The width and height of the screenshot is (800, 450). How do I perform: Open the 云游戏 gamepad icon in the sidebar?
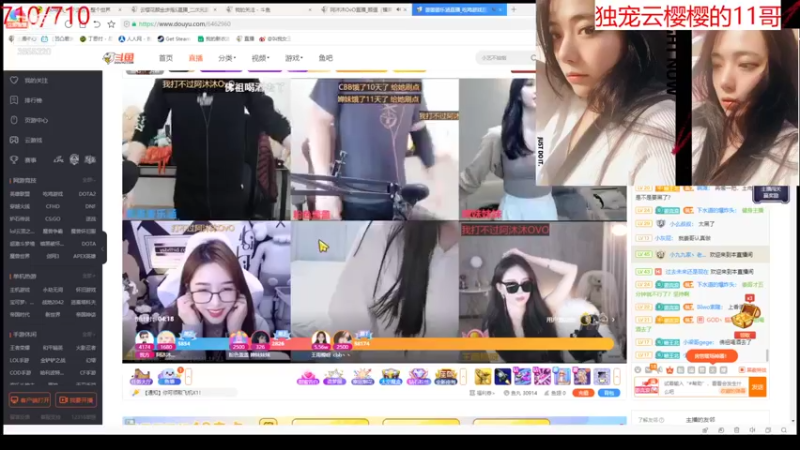tap(14, 140)
